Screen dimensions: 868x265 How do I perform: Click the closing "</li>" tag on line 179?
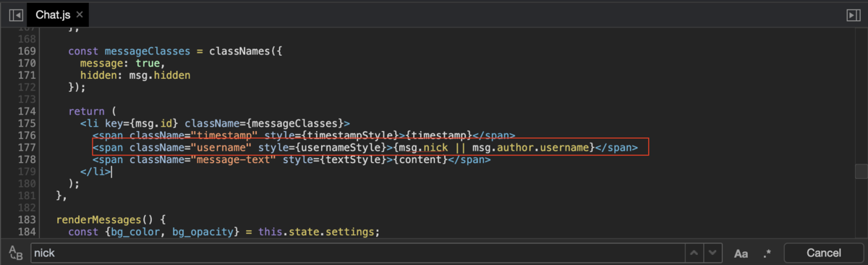click(x=95, y=172)
